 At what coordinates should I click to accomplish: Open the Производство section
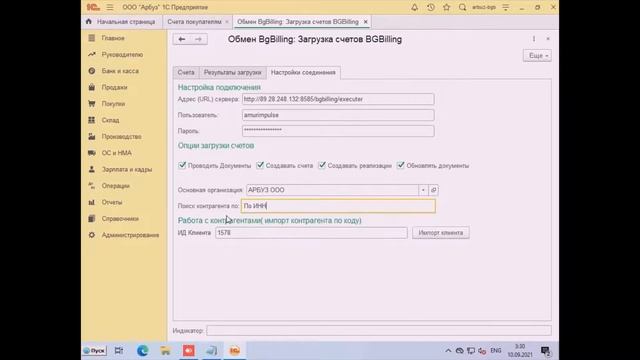click(121, 136)
